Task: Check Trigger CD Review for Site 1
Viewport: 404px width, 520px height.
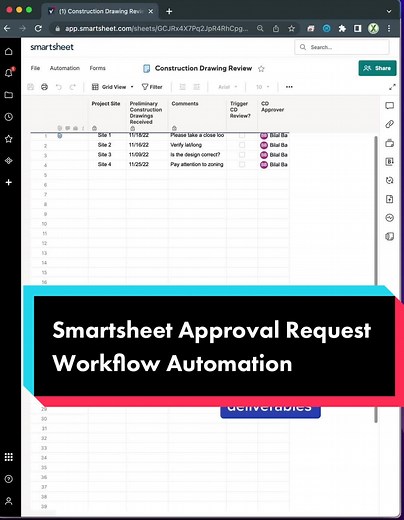Action: pos(242,135)
